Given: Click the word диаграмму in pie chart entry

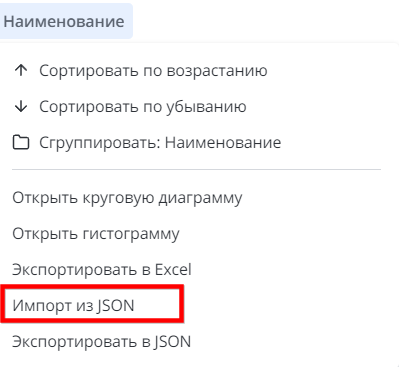Looking at the screenshot, I should click(200, 198).
